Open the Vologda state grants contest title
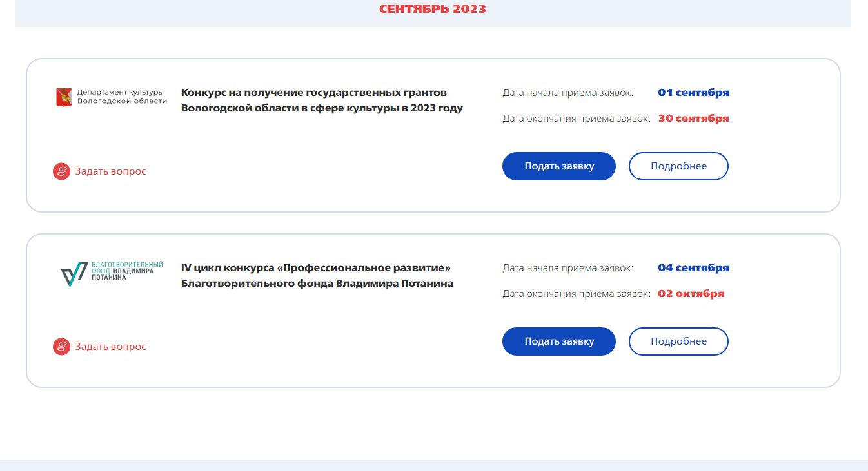868x471 pixels. (x=322, y=101)
